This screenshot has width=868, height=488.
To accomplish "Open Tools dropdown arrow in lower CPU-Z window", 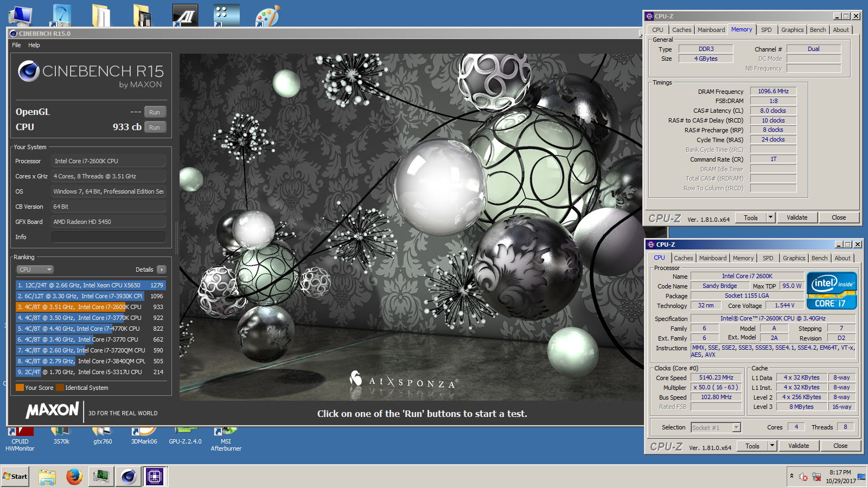I will pyautogui.click(x=772, y=446).
